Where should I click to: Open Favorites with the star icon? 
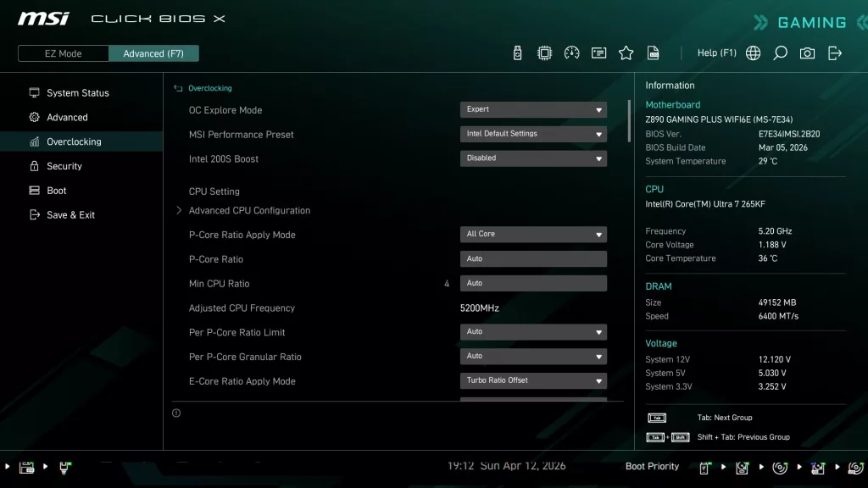click(x=626, y=53)
